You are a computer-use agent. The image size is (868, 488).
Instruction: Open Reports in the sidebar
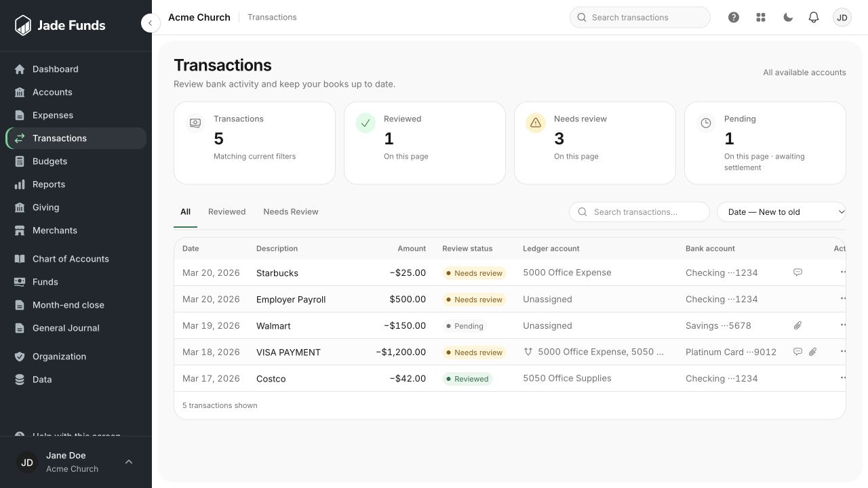tap(76, 184)
